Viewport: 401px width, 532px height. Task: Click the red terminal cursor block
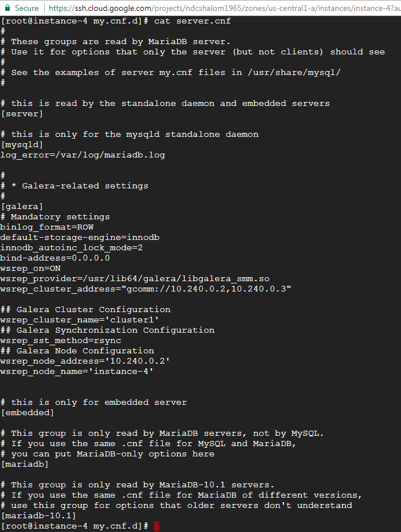[x=156, y=526]
